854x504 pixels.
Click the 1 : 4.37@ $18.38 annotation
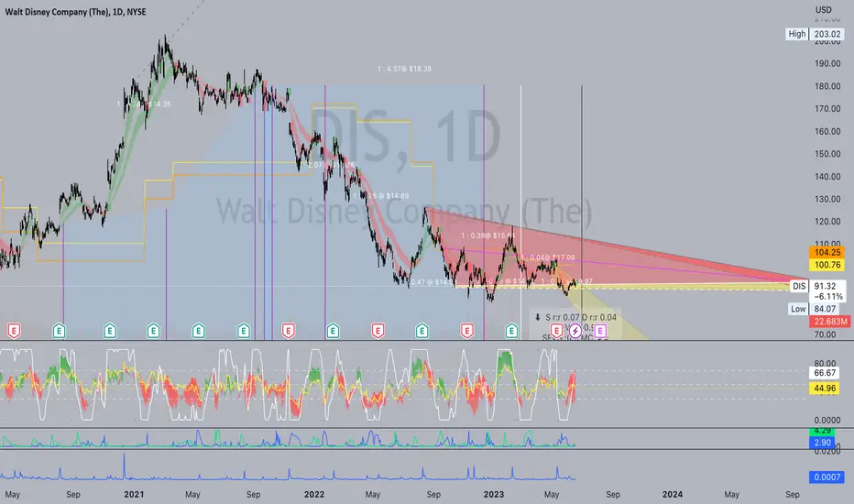point(404,69)
